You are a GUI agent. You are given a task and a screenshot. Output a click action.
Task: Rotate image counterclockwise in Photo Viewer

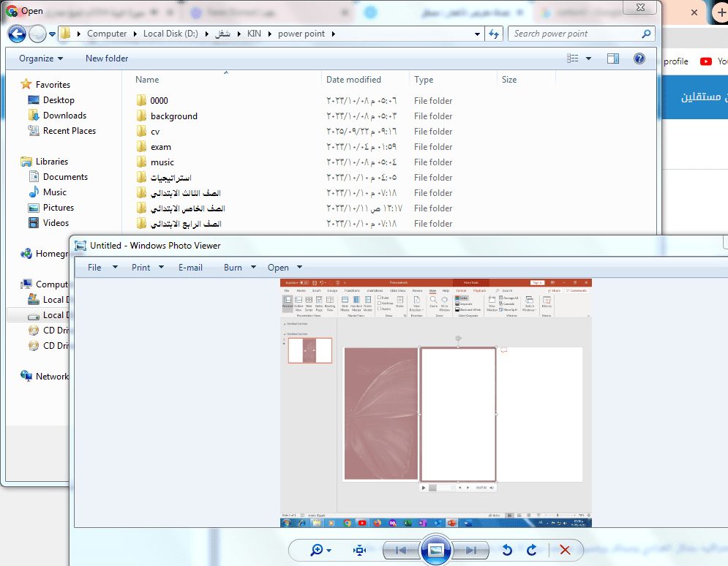(x=507, y=550)
